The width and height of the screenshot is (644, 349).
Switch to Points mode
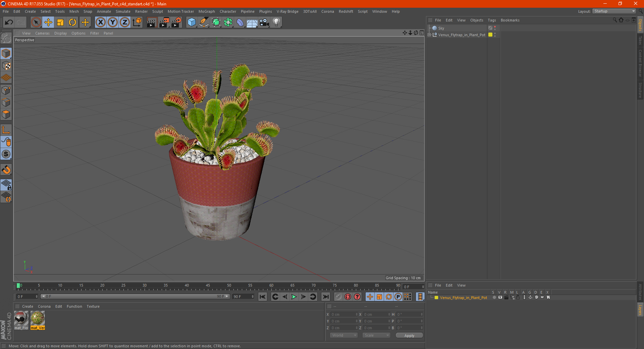[6, 90]
